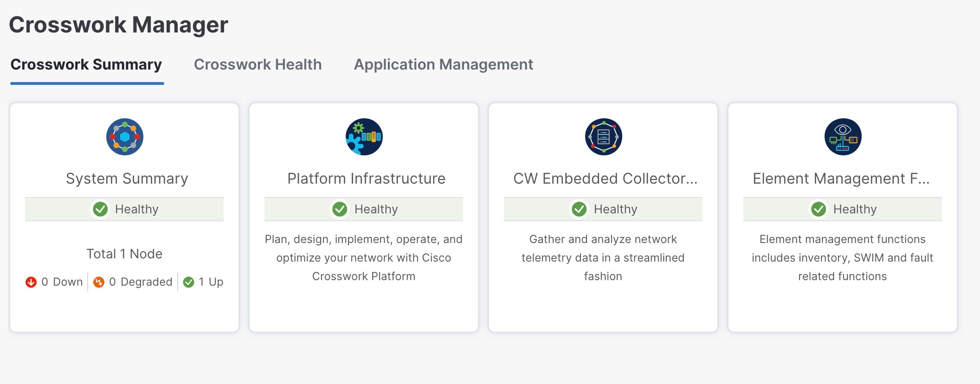Open the Platform Infrastructure card

click(366, 178)
